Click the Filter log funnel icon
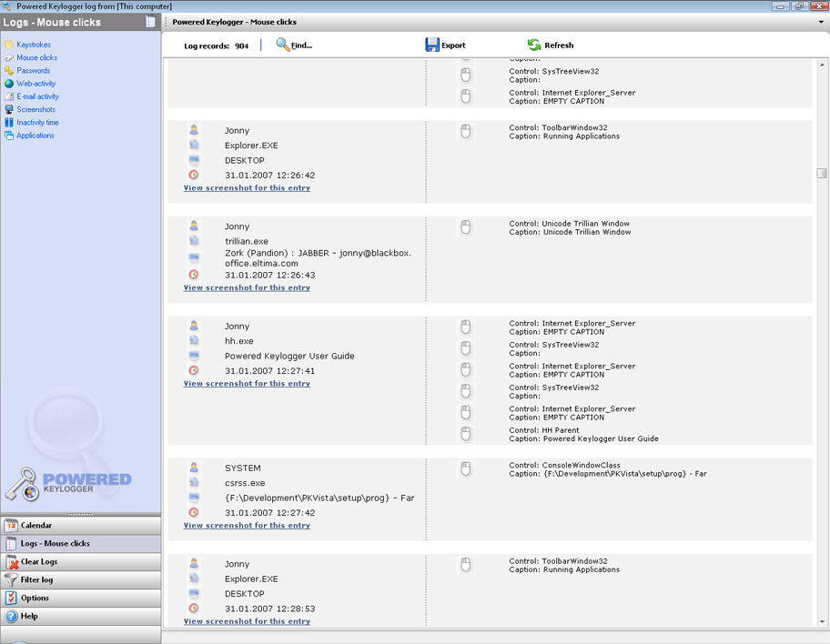Screen dimensions: 830x644 11,579
